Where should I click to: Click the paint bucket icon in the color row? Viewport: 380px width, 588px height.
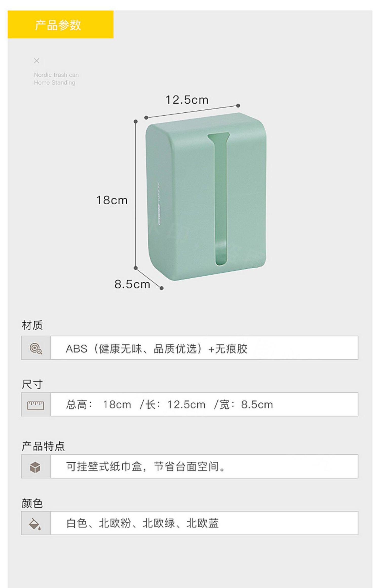point(35,524)
